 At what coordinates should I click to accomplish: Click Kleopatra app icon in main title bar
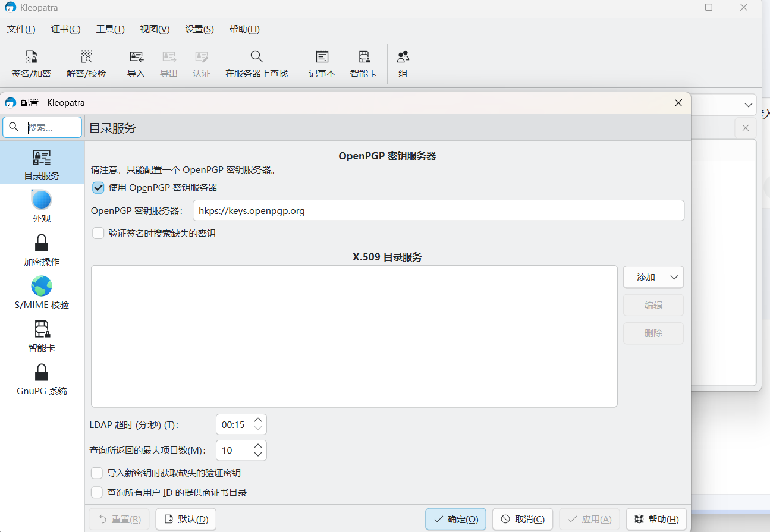pos(11,8)
